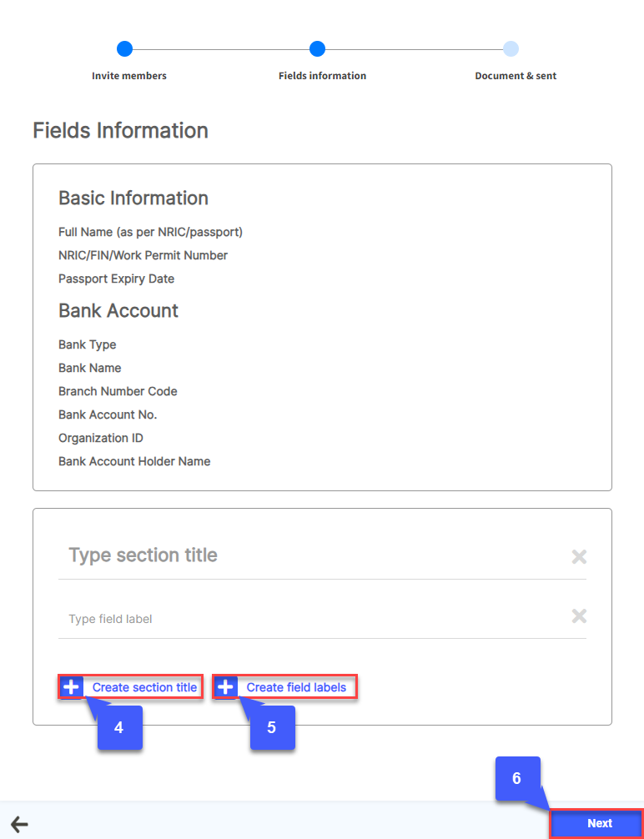Click the Invite members step circle

[124, 49]
